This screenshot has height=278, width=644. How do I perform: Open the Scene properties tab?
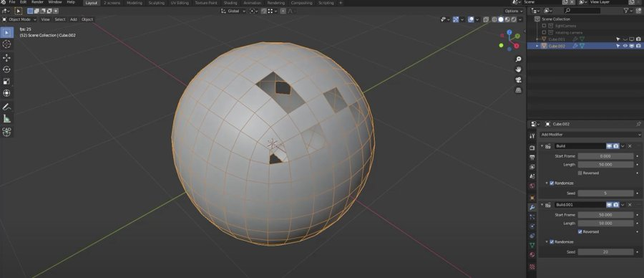[532, 176]
